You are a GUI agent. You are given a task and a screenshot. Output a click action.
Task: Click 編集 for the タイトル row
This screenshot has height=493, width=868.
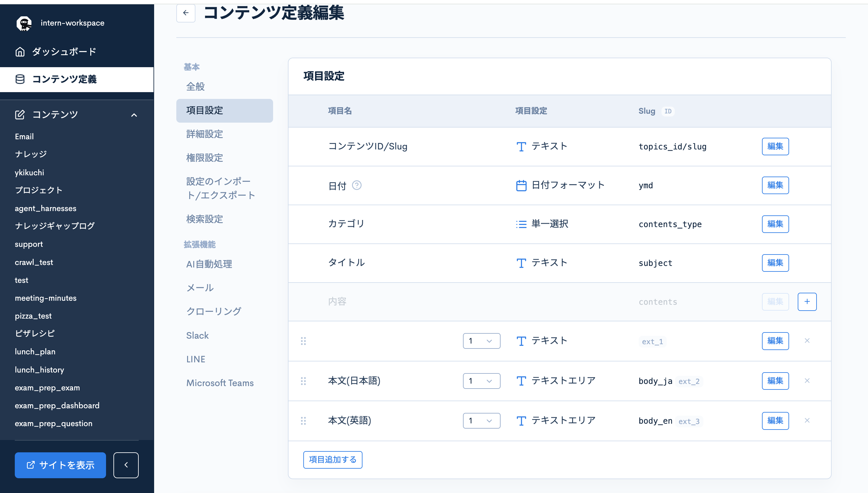(775, 263)
